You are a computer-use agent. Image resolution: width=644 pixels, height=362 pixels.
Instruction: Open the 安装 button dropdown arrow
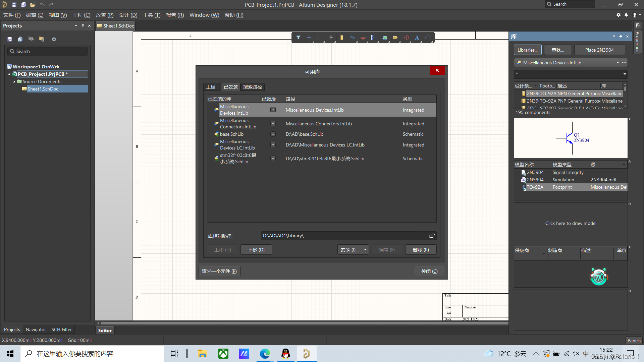365,250
